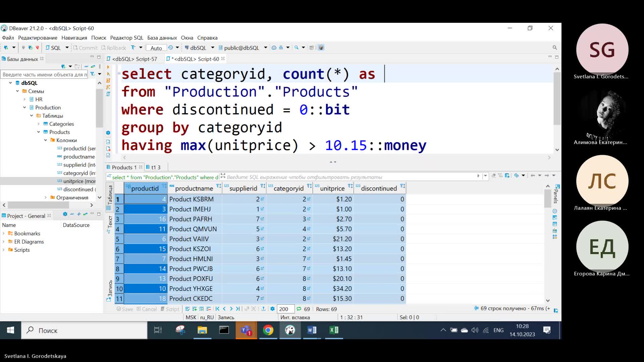Open Microsoft Word from the taskbar

(x=312, y=330)
